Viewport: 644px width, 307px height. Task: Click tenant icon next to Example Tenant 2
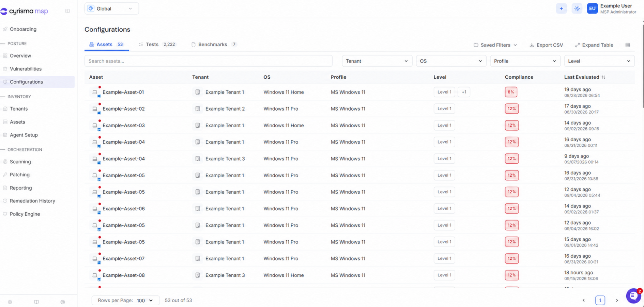click(x=198, y=109)
